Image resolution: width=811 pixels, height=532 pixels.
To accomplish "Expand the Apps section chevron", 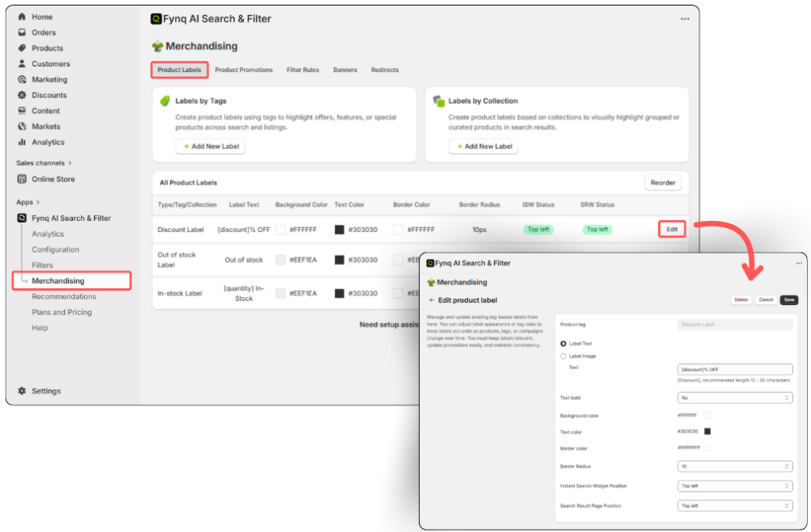I will [38, 202].
